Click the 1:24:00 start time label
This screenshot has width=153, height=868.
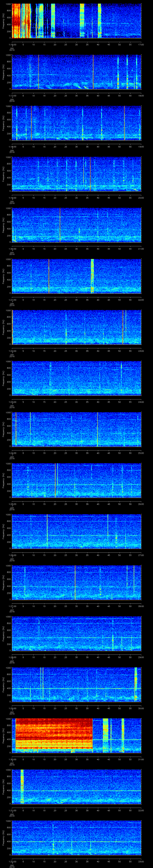tap(12, 453)
